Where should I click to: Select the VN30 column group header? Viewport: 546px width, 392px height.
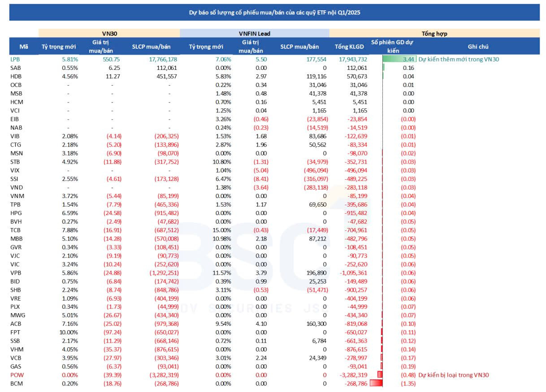click(109, 33)
